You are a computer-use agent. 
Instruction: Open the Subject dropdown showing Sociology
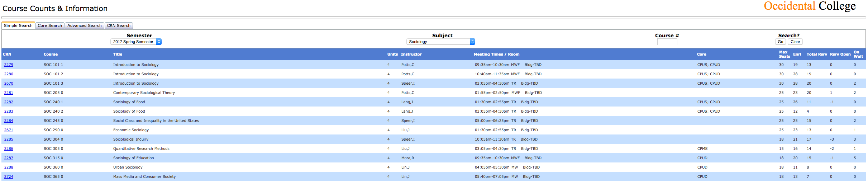440,42
